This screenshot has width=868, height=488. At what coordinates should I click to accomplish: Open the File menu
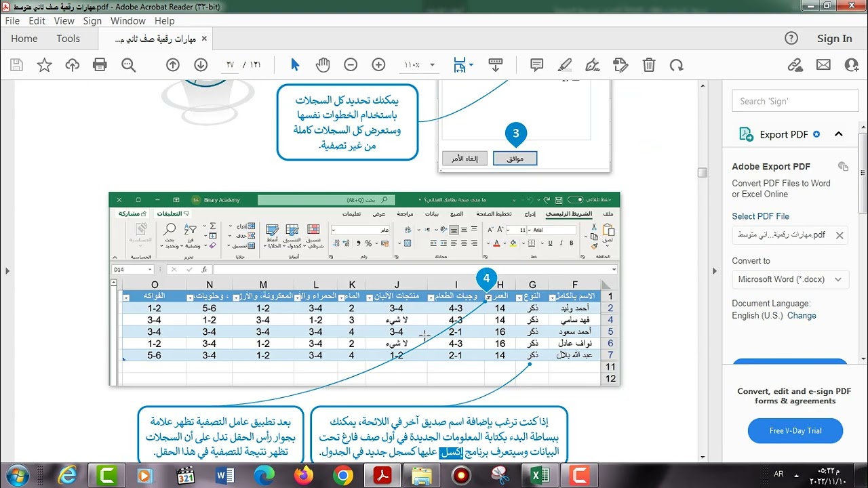(x=12, y=21)
